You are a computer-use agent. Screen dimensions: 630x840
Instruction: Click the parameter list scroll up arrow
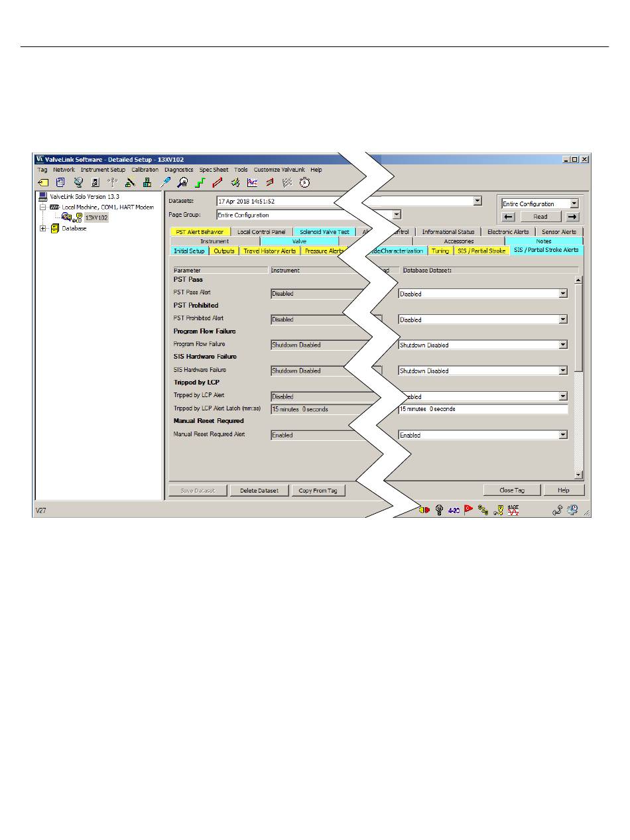pyautogui.click(x=578, y=280)
